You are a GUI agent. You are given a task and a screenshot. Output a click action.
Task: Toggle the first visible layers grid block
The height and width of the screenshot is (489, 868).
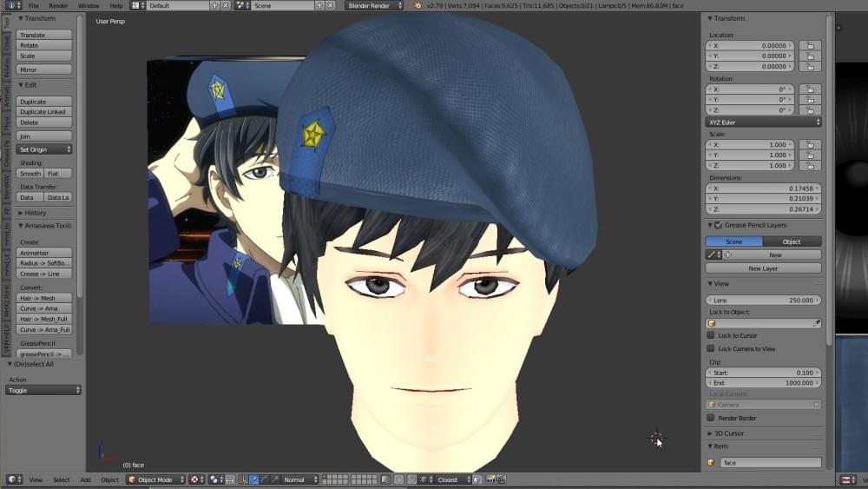pyautogui.click(x=334, y=479)
